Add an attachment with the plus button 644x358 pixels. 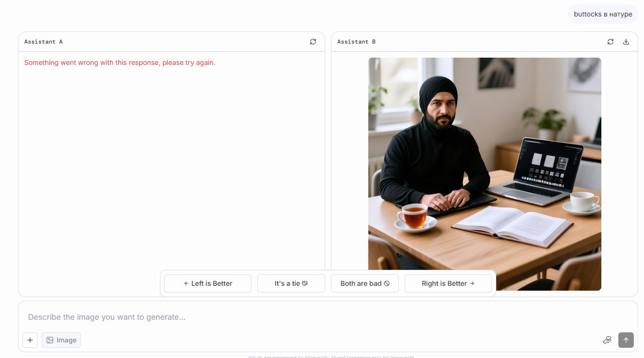pos(30,340)
